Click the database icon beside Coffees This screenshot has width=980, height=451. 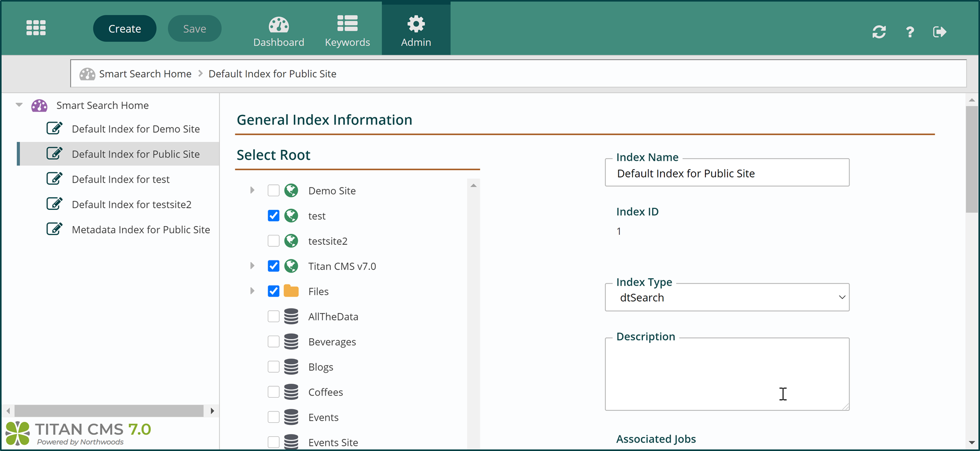(x=291, y=391)
